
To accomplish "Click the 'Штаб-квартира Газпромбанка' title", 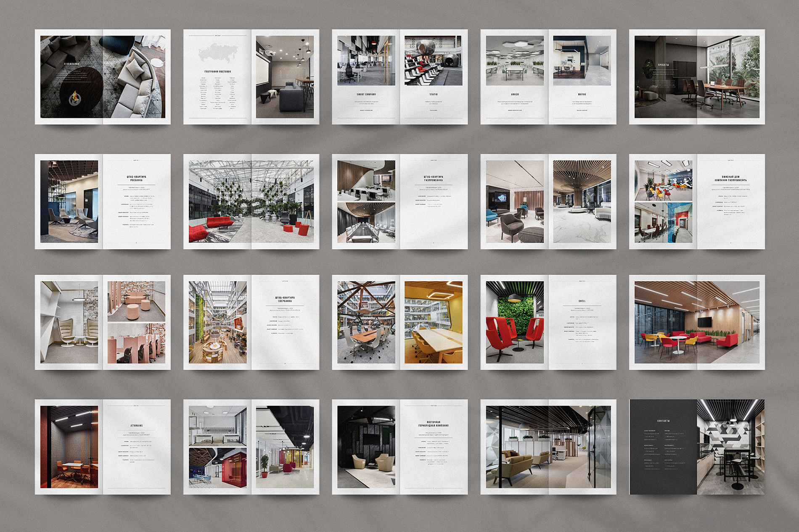I will coord(434,179).
